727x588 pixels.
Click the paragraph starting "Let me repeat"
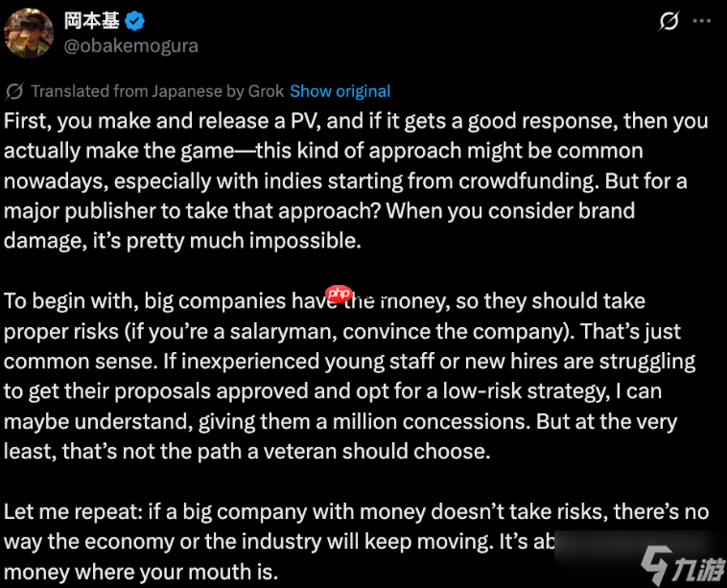(x=288, y=542)
